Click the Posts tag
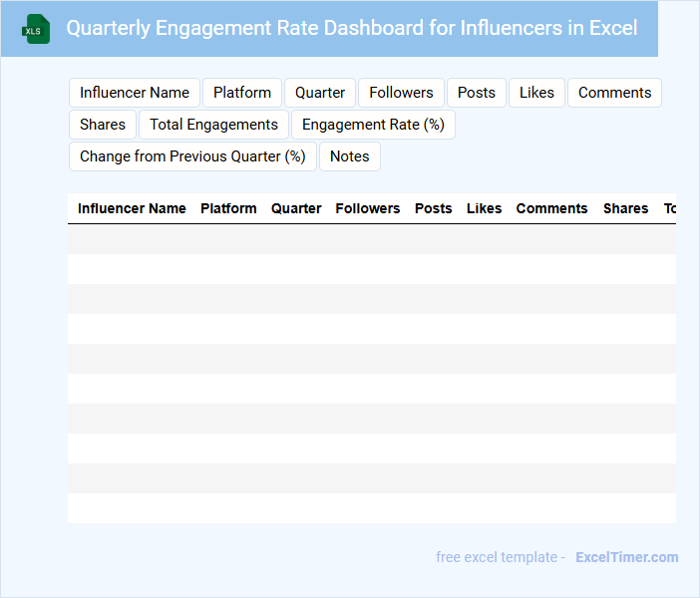Image resolution: width=700 pixels, height=598 pixels. pos(477,93)
